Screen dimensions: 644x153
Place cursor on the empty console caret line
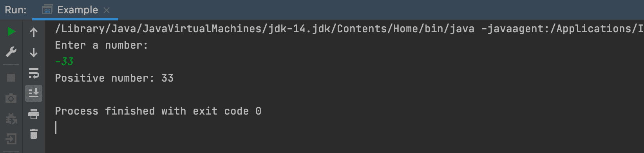56,127
